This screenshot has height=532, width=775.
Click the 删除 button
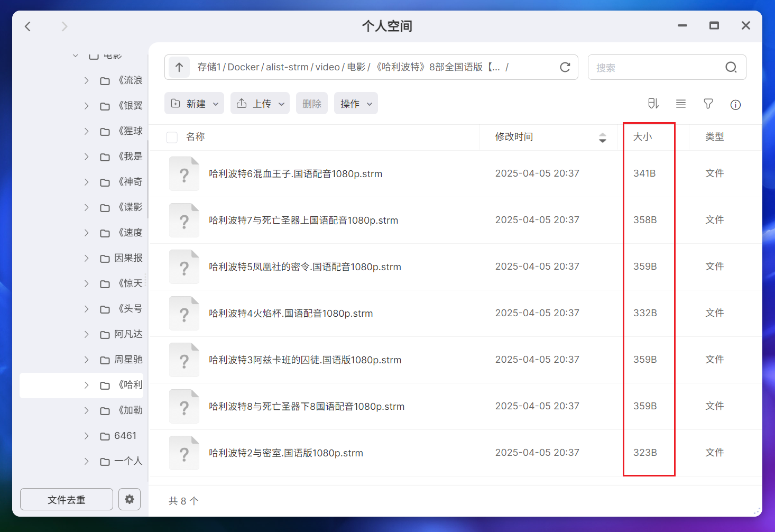(x=312, y=103)
